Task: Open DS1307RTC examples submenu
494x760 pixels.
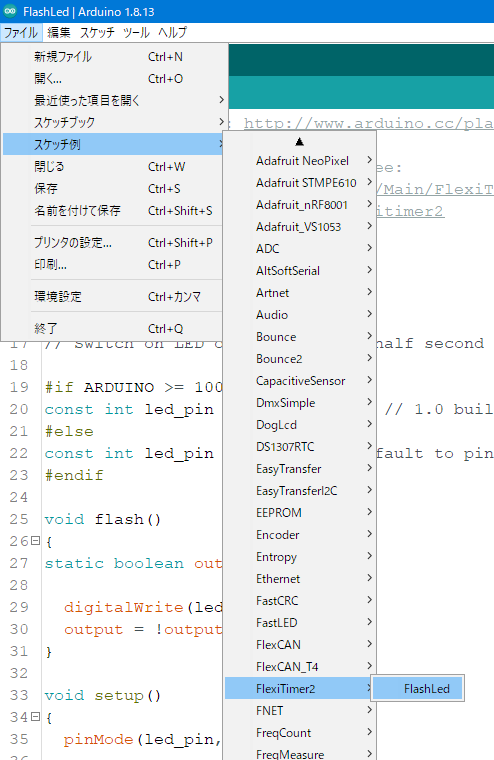Action: 300,446
